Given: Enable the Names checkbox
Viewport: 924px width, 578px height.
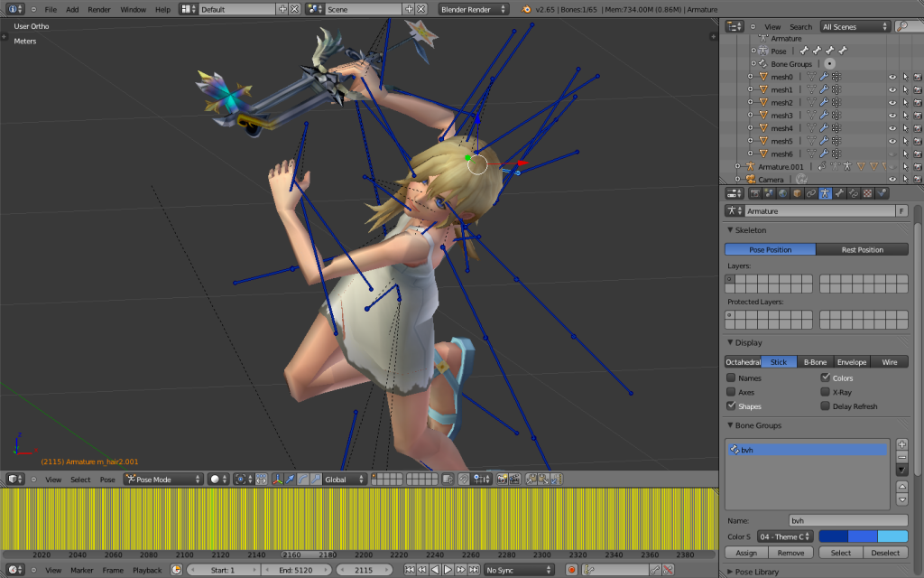Looking at the screenshot, I should point(731,378).
